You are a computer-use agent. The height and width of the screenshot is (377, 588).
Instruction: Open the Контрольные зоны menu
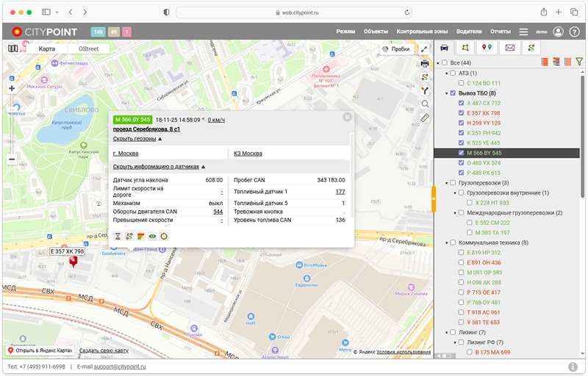point(421,32)
